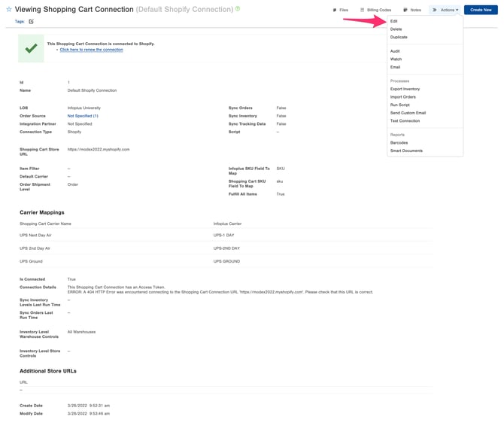The image size is (504, 423).
Task: Choose Test Connection in the menu
Action: pyautogui.click(x=405, y=120)
